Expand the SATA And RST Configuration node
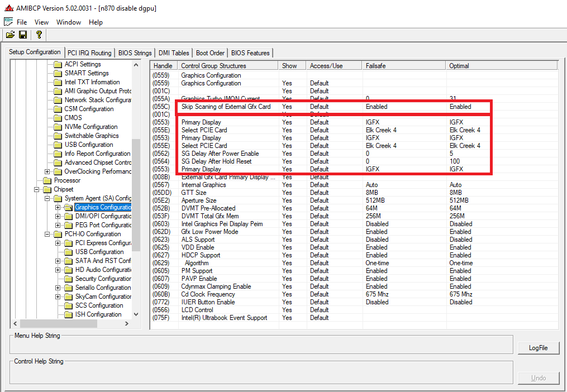The width and height of the screenshot is (567, 392). (x=58, y=261)
